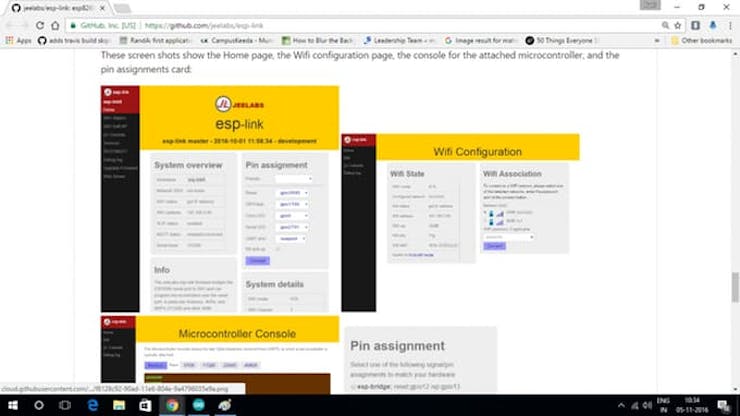Open the Microcontroller Console screenshot
This screenshot has width=740, height=416.
pyautogui.click(x=219, y=355)
